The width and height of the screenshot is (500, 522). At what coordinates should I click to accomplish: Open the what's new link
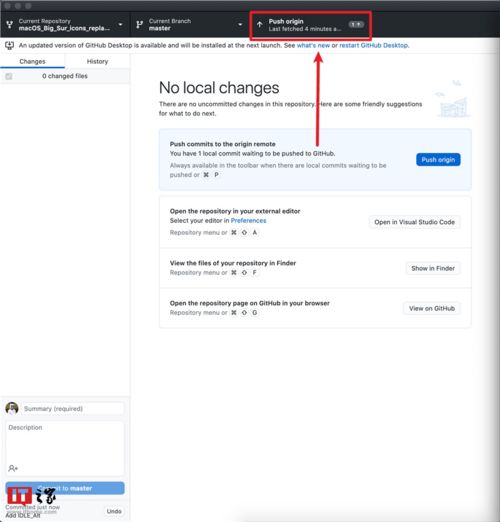coord(313,45)
